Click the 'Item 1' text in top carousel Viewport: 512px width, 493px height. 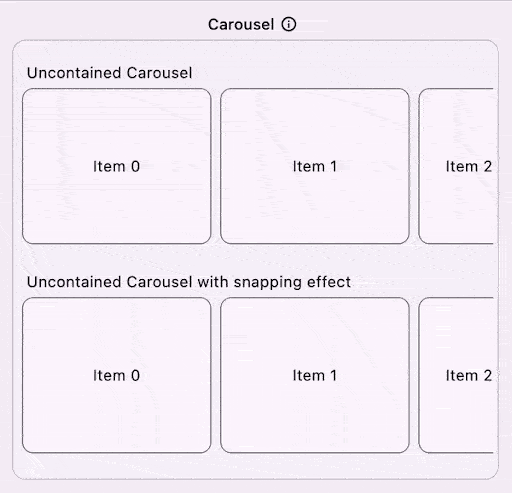[x=315, y=166]
